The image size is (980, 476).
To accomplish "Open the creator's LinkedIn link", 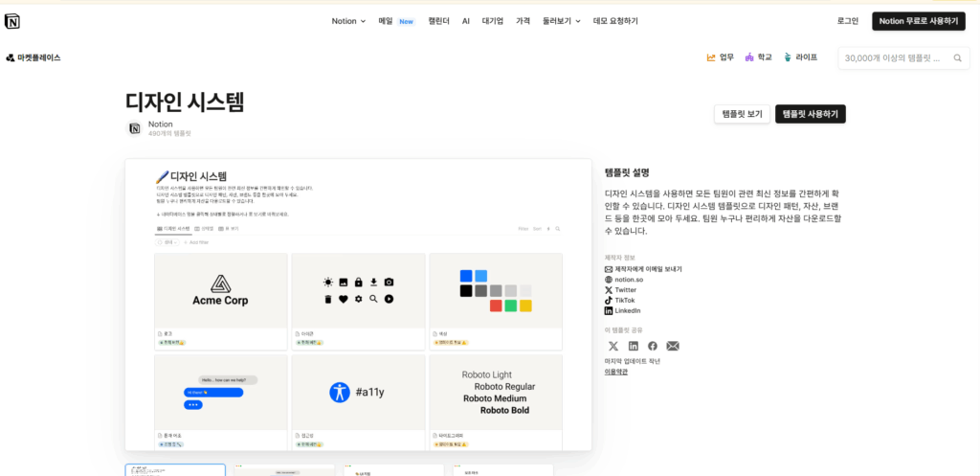I will coord(628,310).
